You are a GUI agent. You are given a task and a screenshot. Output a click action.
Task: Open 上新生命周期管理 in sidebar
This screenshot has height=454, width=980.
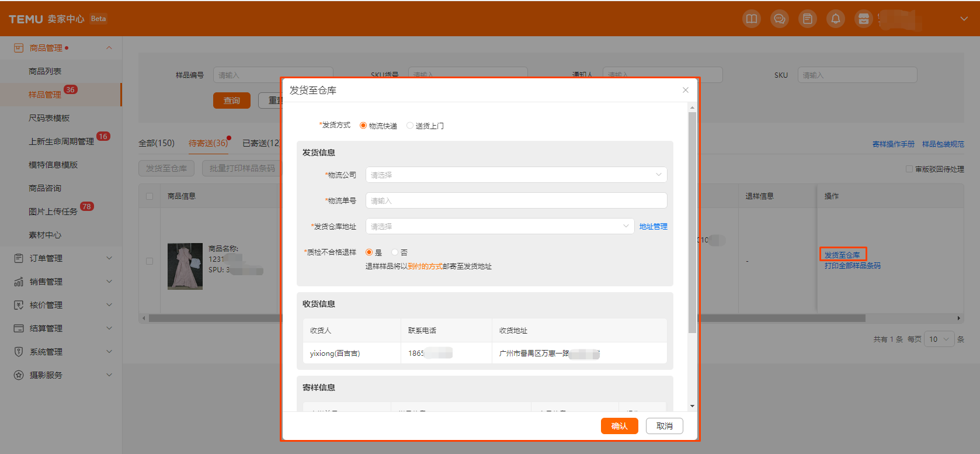[x=61, y=141]
